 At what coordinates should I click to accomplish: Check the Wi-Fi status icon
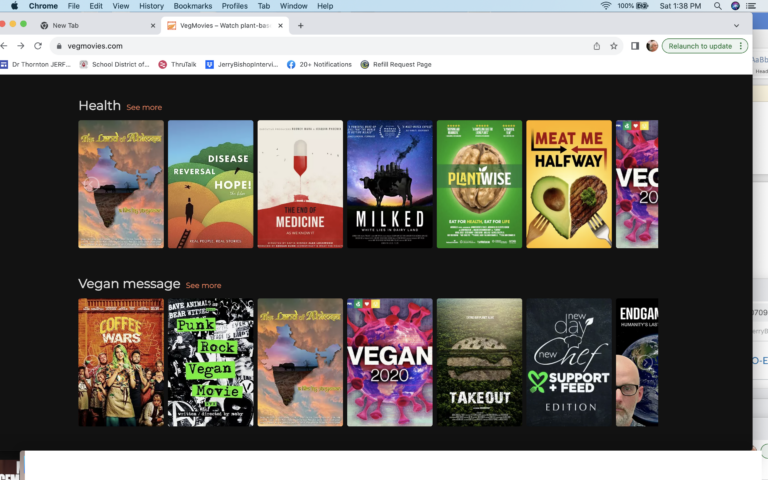point(606,6)
